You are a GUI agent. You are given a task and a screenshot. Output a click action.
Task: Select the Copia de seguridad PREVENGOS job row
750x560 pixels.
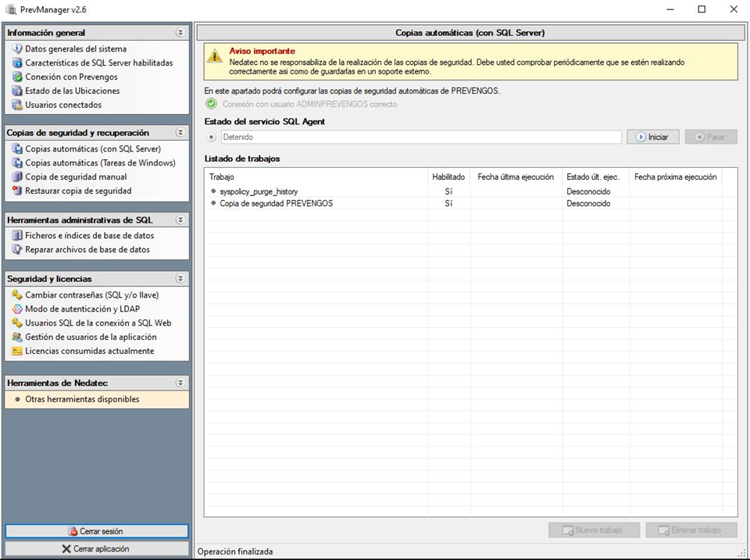point(276,203)
